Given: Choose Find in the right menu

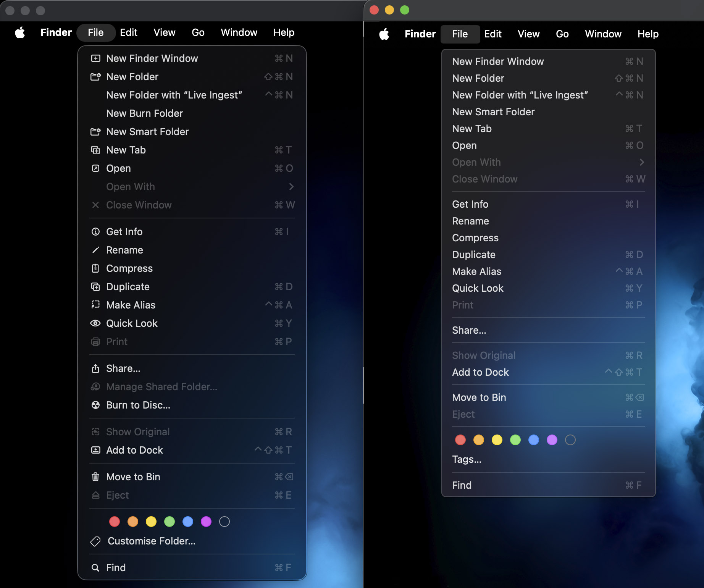Looking at the screenshot, I should point(549,485).
